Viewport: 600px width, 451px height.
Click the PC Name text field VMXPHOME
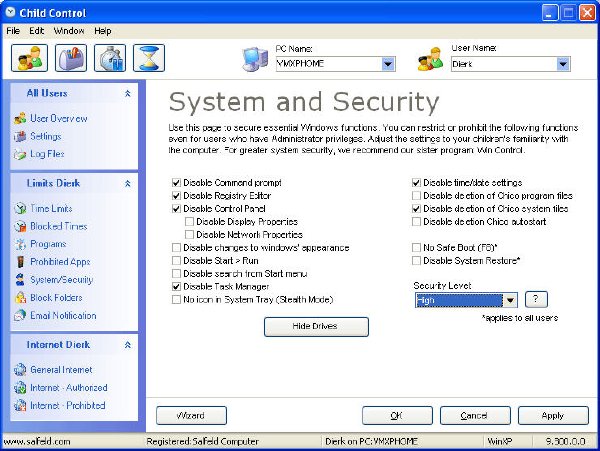(x=329, y=64)
